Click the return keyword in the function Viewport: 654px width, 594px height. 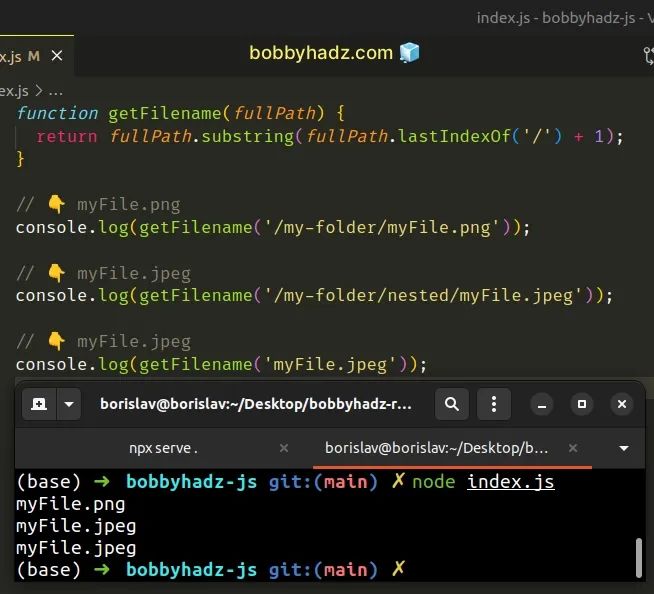(x=67, y=136)
